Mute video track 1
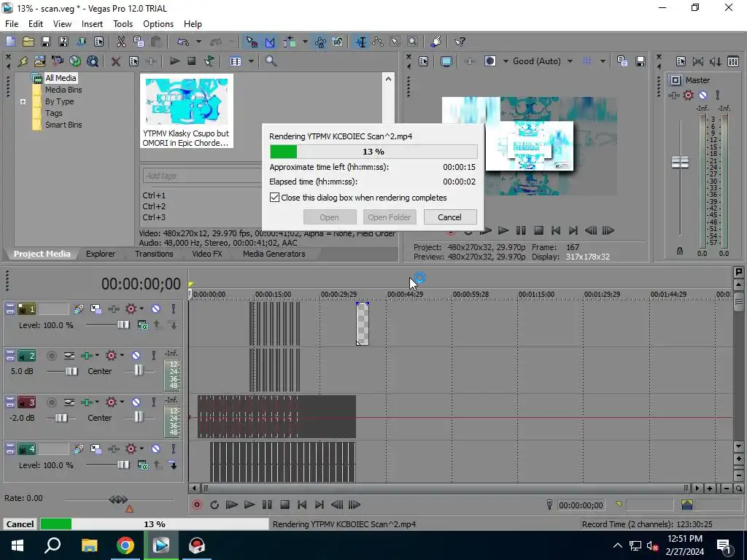 156,309
